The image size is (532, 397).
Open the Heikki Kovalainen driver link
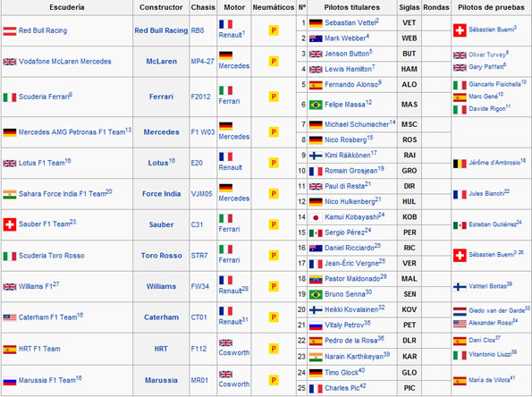point(351,309)
